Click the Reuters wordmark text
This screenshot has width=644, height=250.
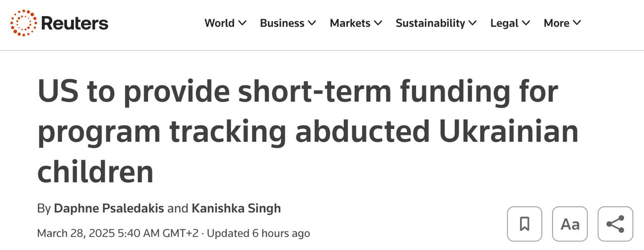point(74,23)
